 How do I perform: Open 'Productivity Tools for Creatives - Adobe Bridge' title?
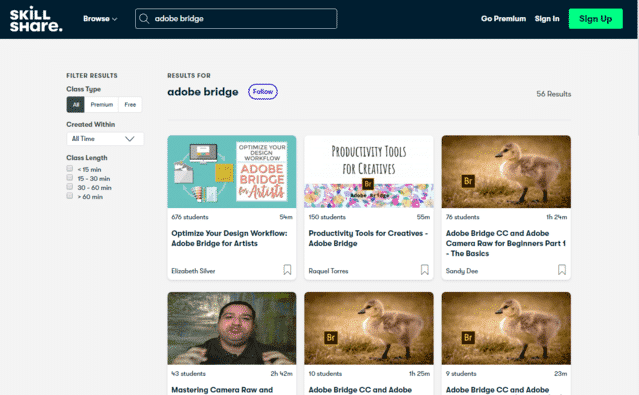368,238
